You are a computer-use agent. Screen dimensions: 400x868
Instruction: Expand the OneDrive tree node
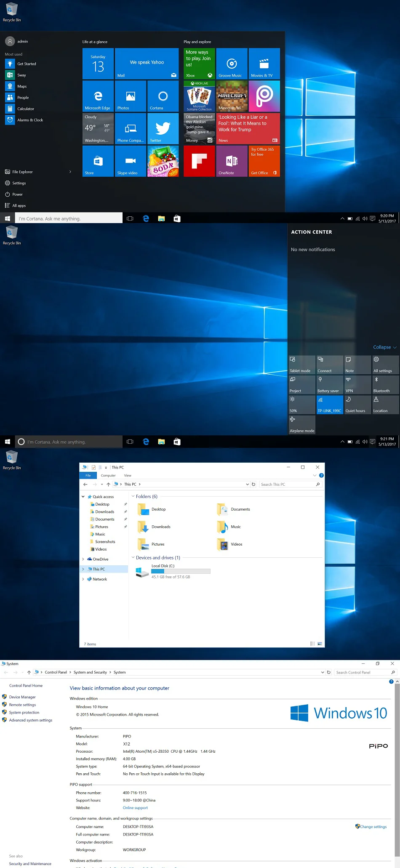pyautogui.click(x=83, y=559)
